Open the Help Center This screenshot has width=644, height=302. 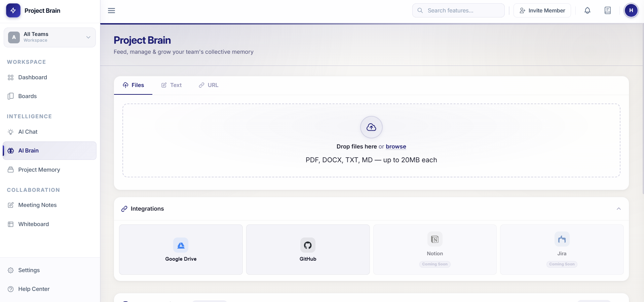point(50,289)
